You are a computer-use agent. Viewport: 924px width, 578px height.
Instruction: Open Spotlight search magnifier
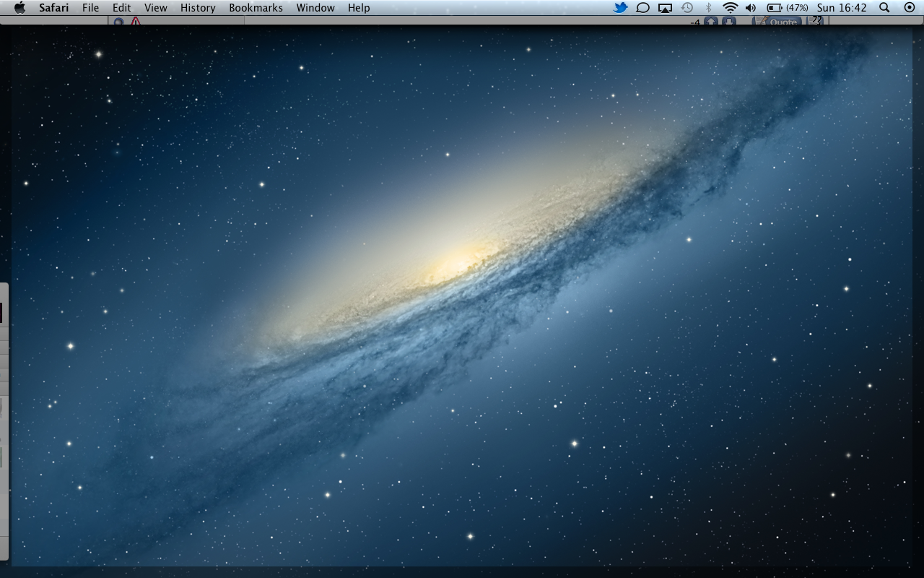pos(884,8)
